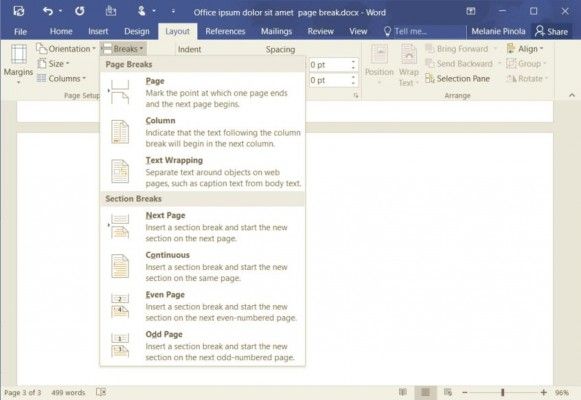The height and width of the screenshot is (400, 581).
Task: Click the Ribbon Display Options icon
Action: pyautogui.click(x=471, y=11)
